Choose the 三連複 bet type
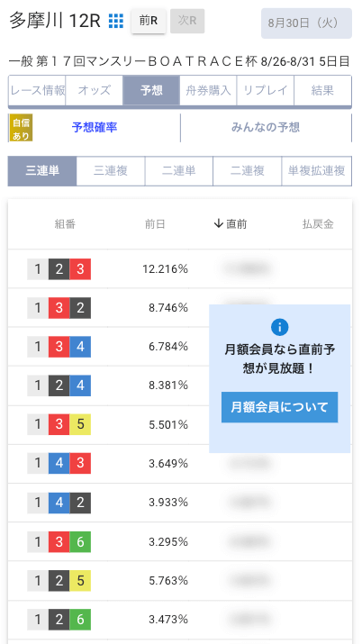 tap(111, 171)
